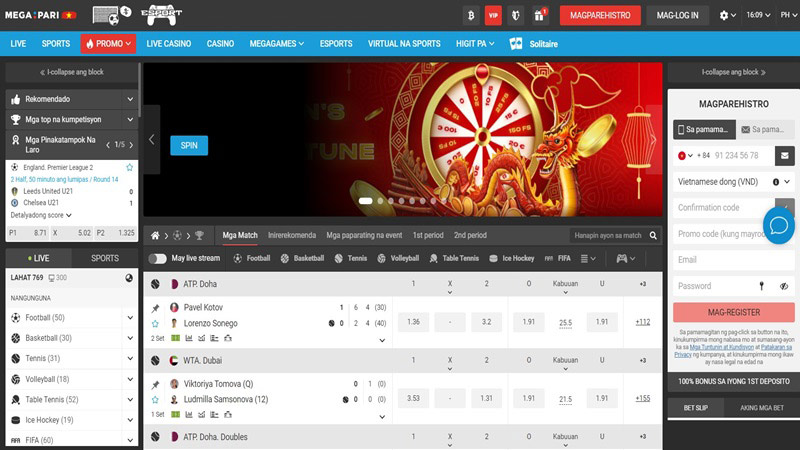Open the MEGAGAMES dropdown
Image resolution: width=800 pixels, height=450 pixels.
(277, 44)
